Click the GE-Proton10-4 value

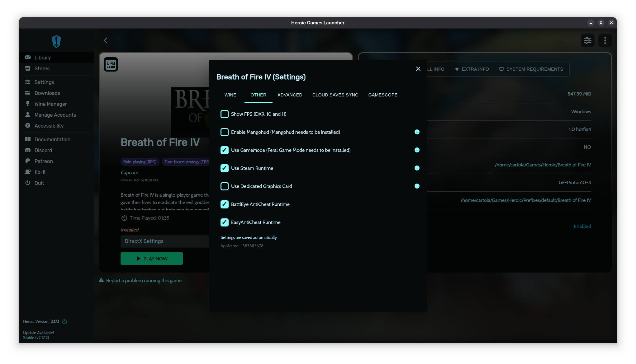[575, 182]
